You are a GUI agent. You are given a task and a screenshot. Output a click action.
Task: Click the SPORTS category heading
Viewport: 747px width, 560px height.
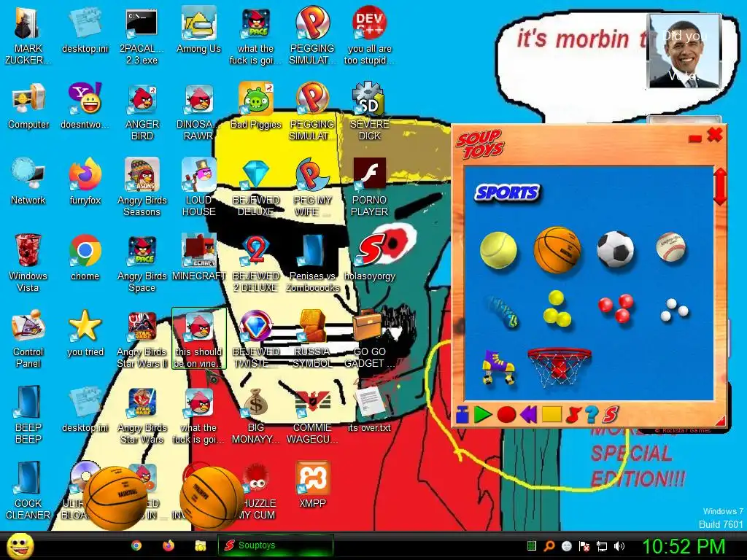507,192
